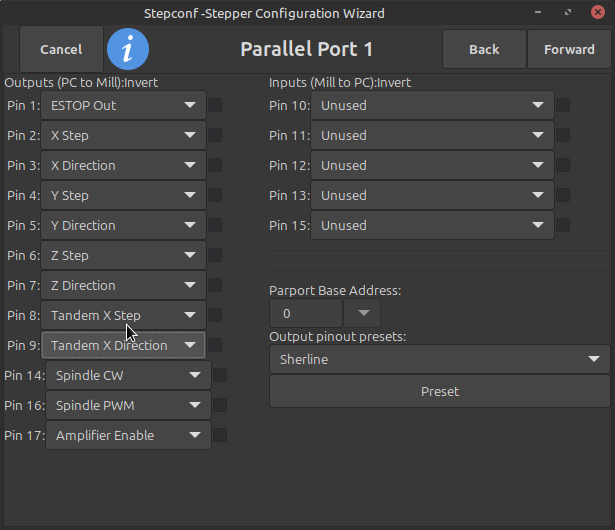Expand Pin 8 Tandem X Step dropdown

(123, 315)
